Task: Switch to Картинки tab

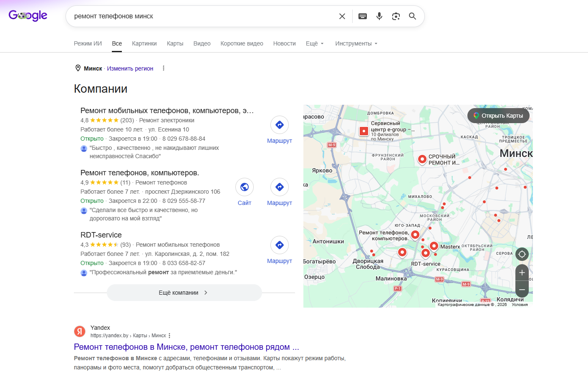Action: 144,43
